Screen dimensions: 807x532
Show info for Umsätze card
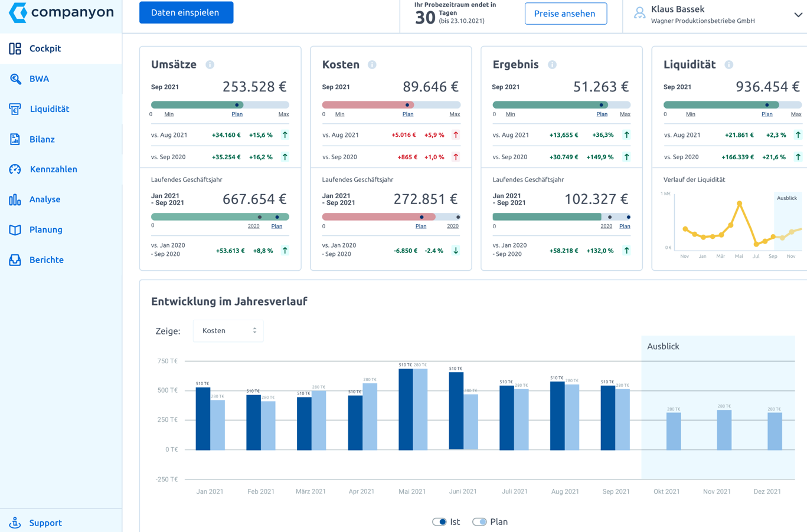(210, 65)
